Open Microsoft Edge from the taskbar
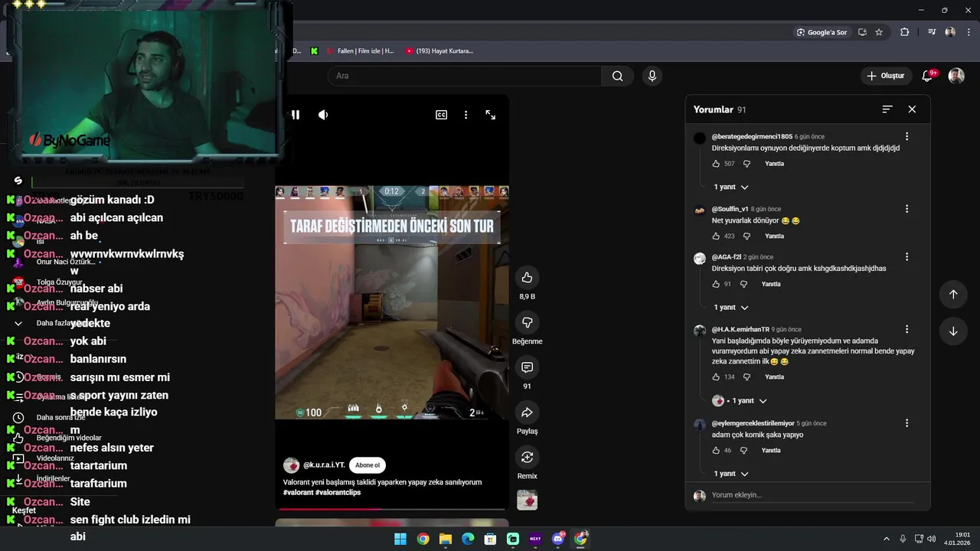Viewport: 980px width, 551px height. pos(468,539)
